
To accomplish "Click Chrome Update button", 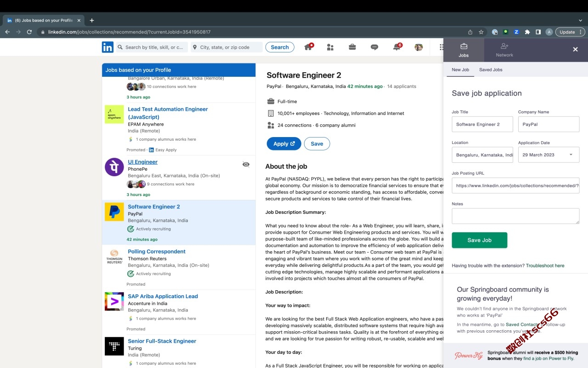I will 567,32.
